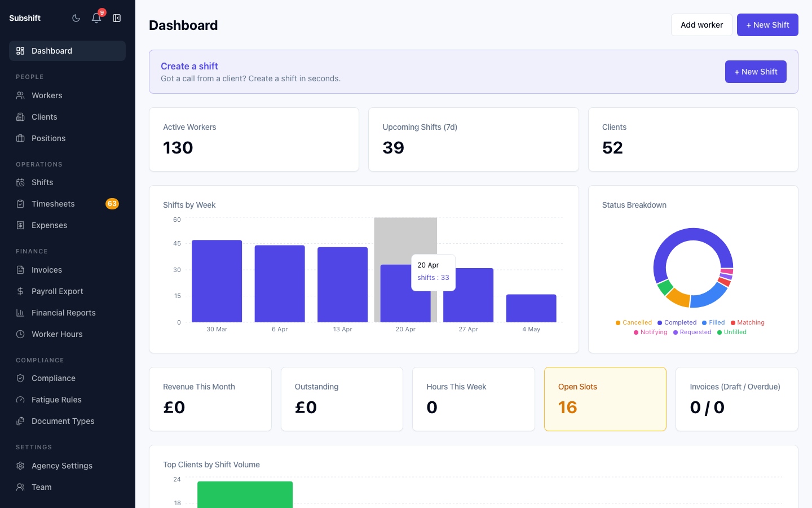This screenshot has width=812, height=508.
Task: Click the Payroll Export dollar icon
Action: [x=20, y=291]
